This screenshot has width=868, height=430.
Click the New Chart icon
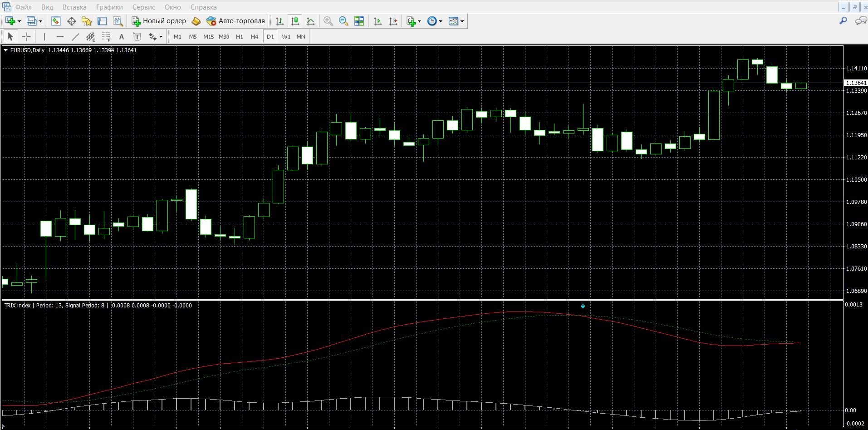[10, 21]
